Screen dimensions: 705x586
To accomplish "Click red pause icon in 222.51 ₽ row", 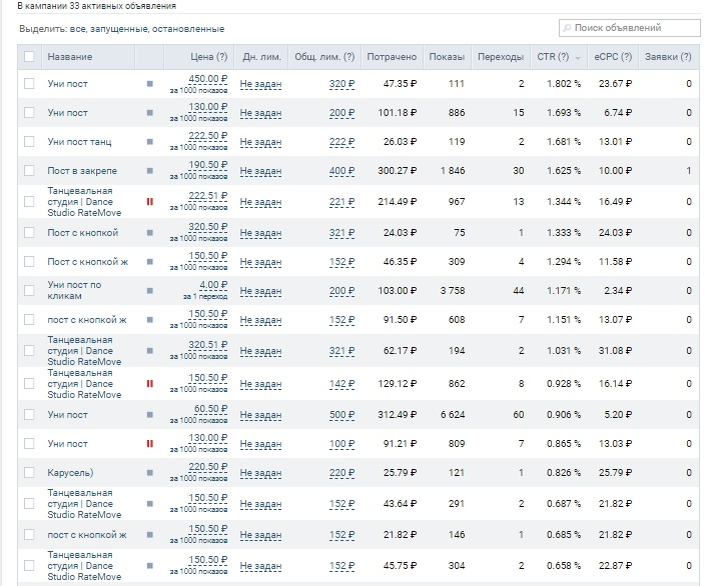I will pyautogui.click(x=150, y=202).
